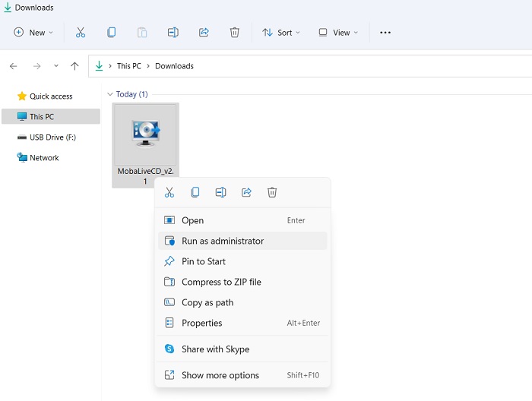Screen dimensions: 532x401
Task: Open Quick access in the sidebar
Action: pyautogui.click(x=50, y=96)
